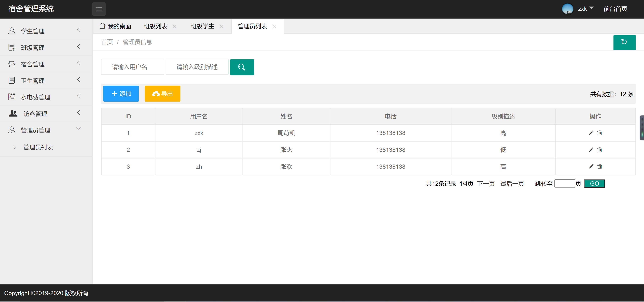Select the 学生管理 sidebar icon
This screenshot has height=302, width=644.
(x=12, y=31)
